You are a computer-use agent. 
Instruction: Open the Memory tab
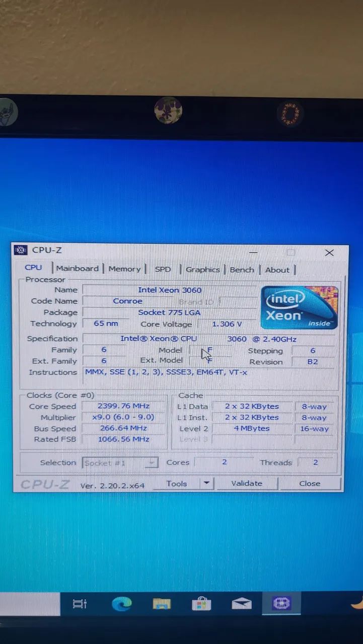124,269
